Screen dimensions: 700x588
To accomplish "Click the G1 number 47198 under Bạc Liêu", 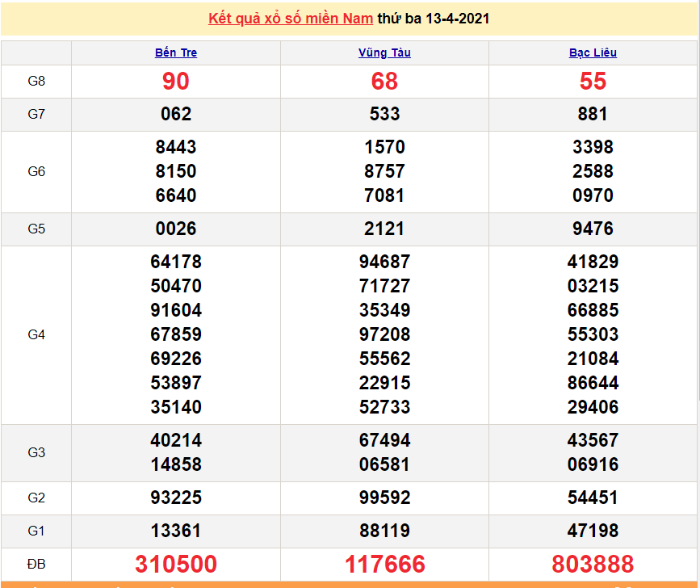I will (x=593, y=531).
